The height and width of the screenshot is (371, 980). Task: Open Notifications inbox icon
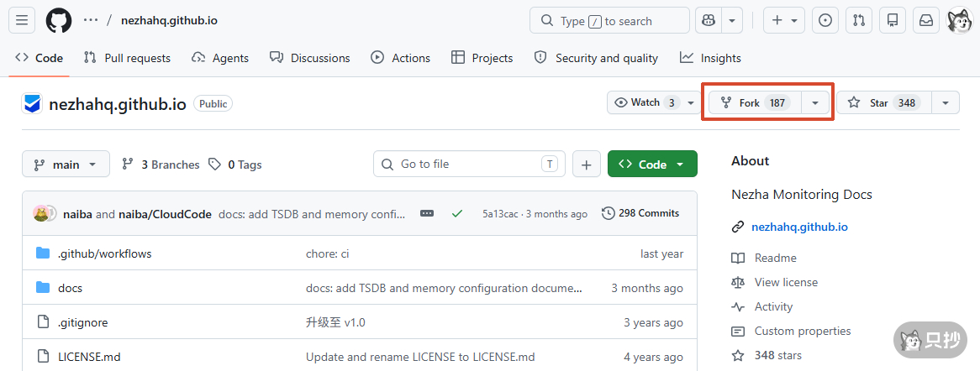click(x=926, y=21)
